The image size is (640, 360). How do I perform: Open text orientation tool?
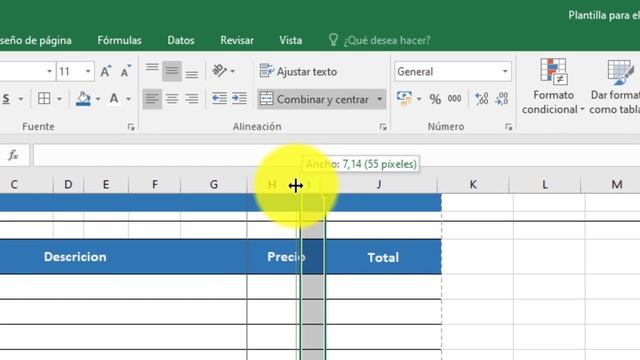(220, 71)
